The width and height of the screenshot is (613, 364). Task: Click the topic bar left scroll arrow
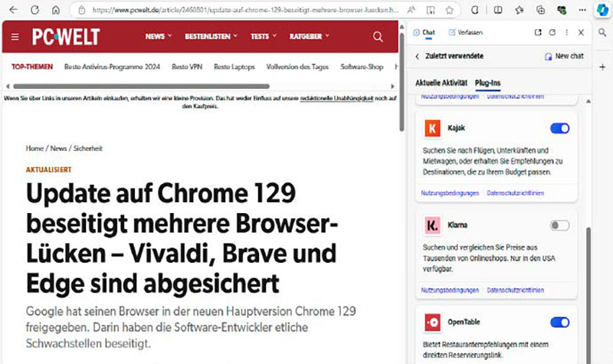pyautogui.click(x=8, y=87)
